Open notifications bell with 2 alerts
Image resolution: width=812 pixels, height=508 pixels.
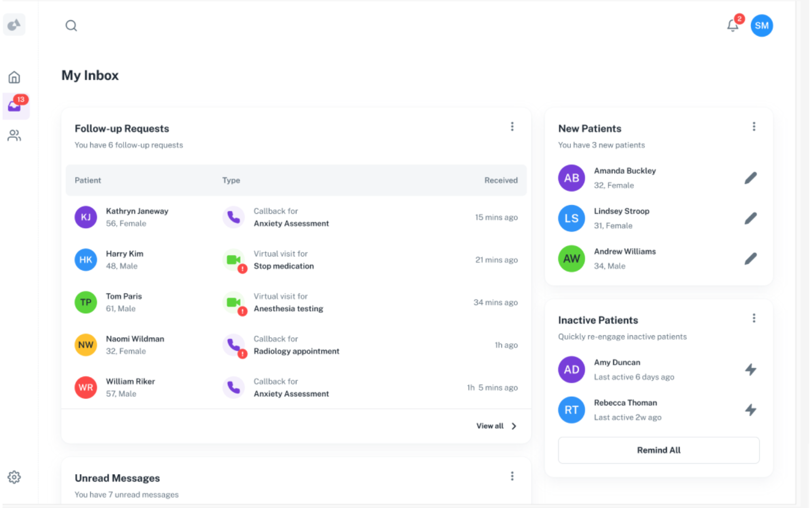[x=732, y=25]
